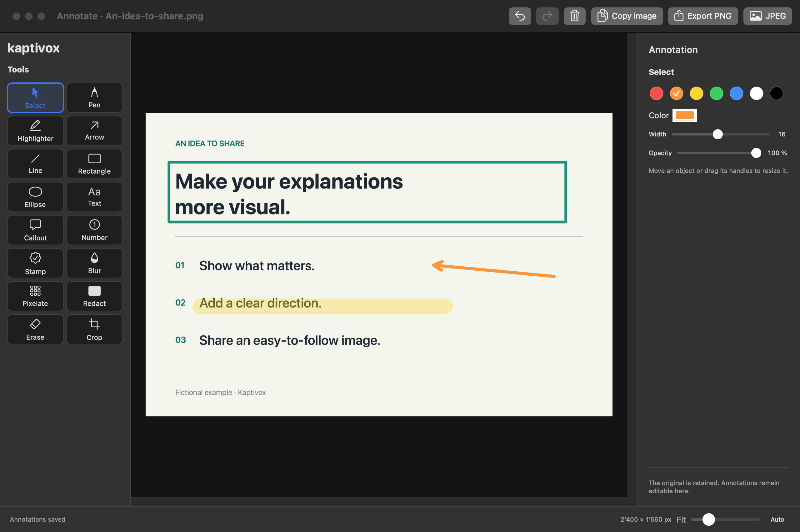Click Copy image button
This screenshot has height=532, width=800.
[x=627, y=16]
